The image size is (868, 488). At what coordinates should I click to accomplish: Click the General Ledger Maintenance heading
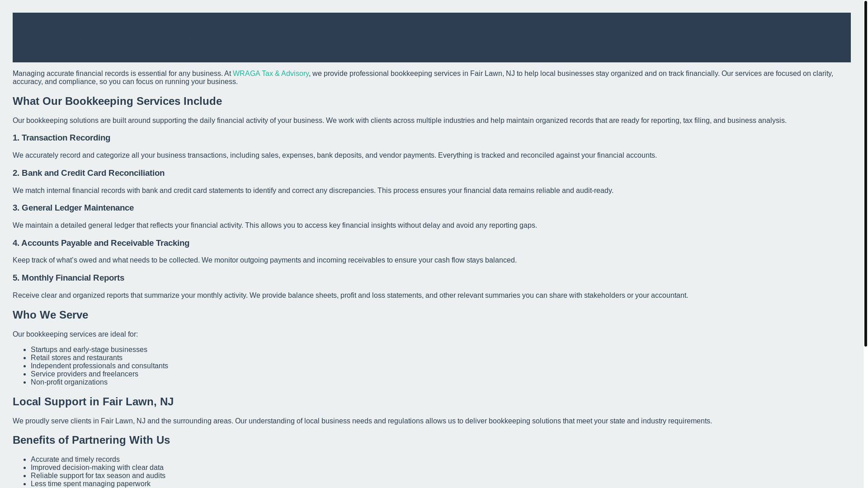(x=73, y=208)
